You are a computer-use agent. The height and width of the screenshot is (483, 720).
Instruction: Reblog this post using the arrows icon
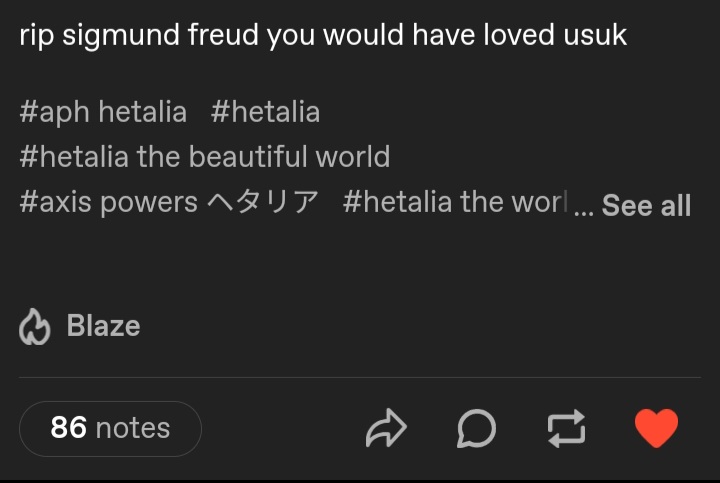click(x=566, y=429)
